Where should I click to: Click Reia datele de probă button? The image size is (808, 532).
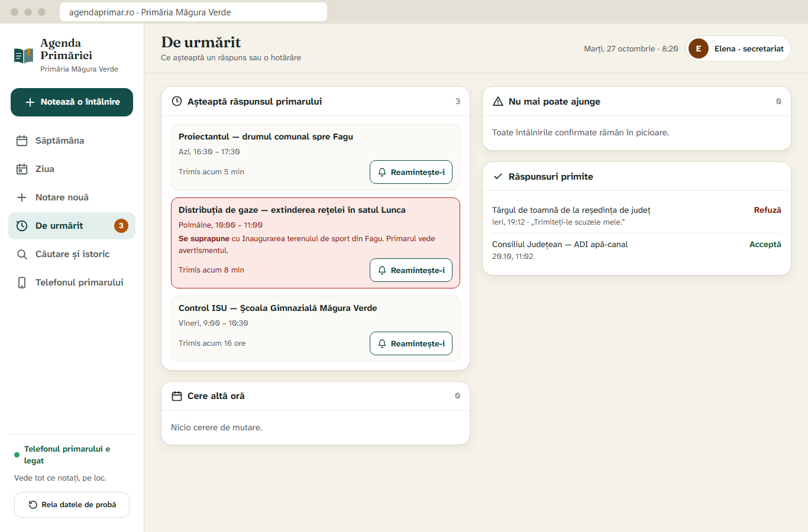[72, 505]
